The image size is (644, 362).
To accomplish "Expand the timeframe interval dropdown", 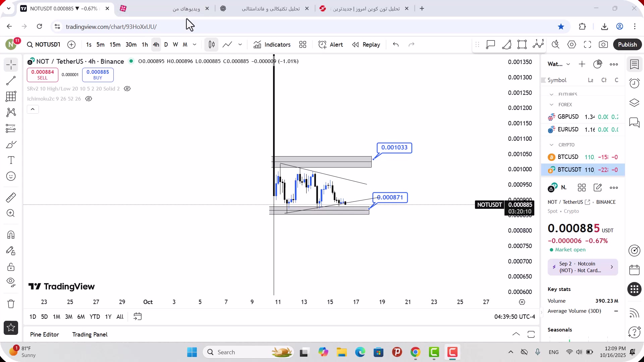I will (x=195, y=45).
